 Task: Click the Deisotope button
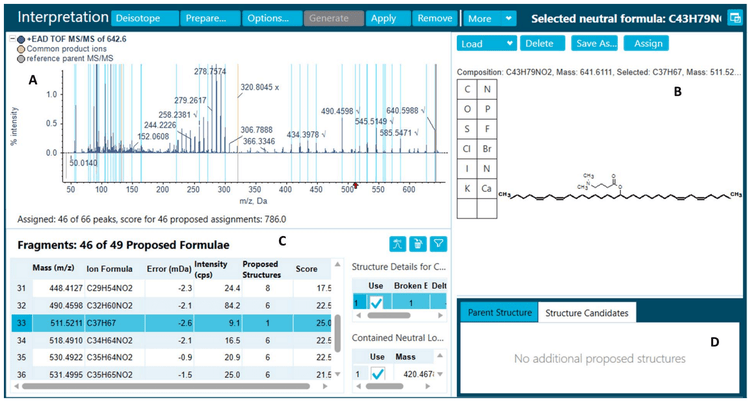(x=144, y=19)
